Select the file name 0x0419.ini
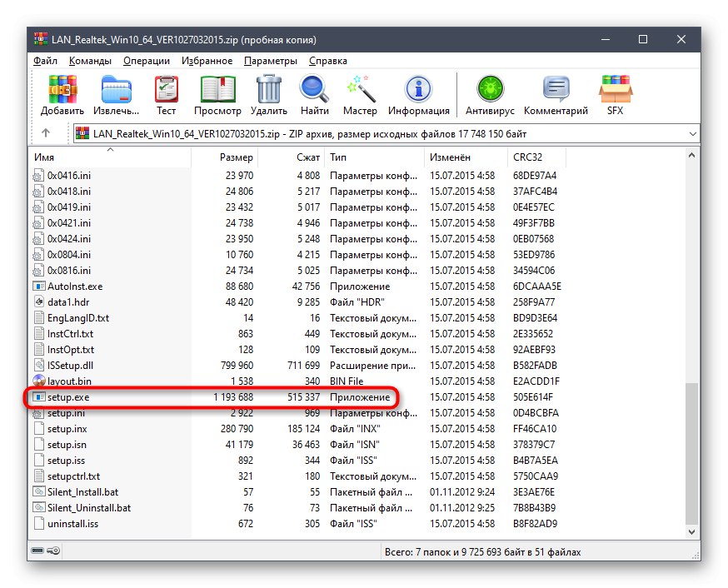The width and height of the screenshot is (728, 588). [x=69, y=207]
